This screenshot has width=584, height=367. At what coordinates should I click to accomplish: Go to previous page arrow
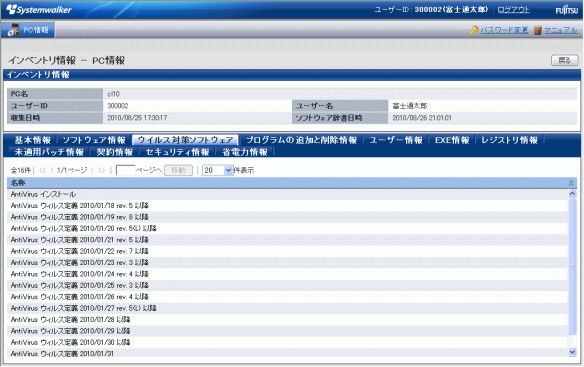52,170
